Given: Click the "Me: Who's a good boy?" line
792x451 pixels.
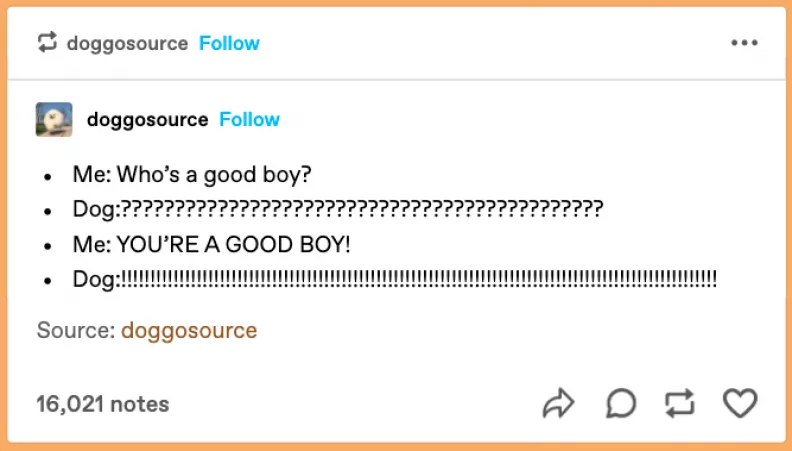Looking at the screenshot, I should pyautogui.click(x=192, y=175).
